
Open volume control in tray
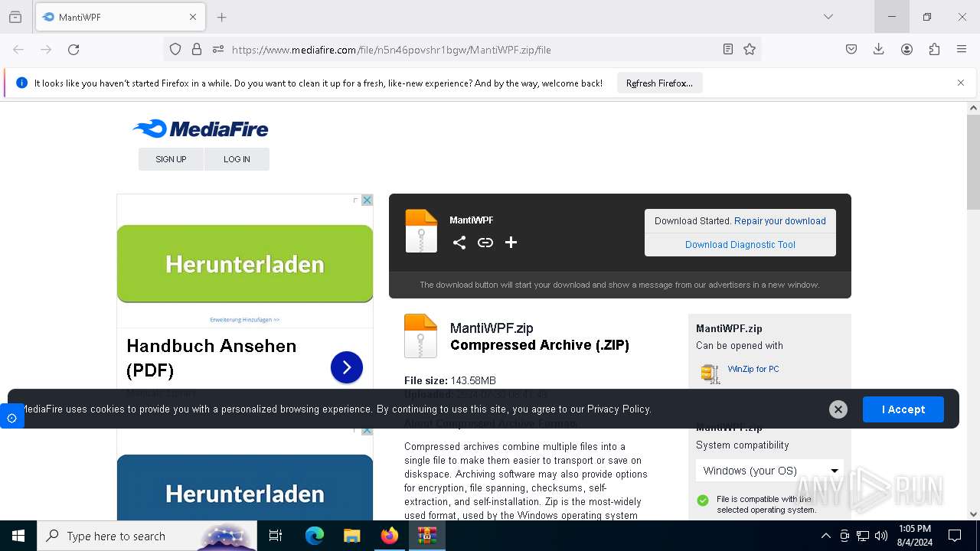[881, 536]
